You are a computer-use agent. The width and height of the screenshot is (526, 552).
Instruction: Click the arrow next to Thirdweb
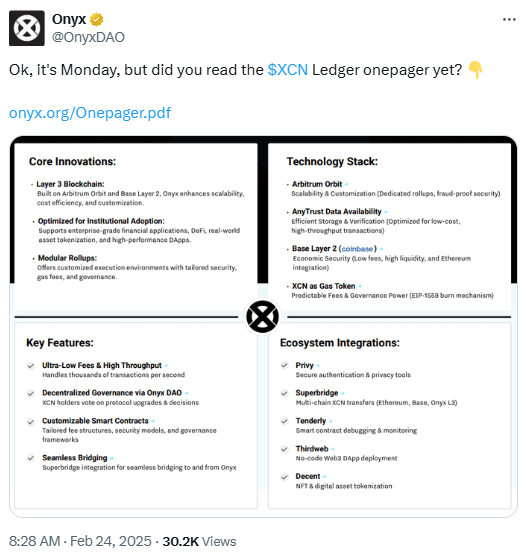tap(333, 449)
